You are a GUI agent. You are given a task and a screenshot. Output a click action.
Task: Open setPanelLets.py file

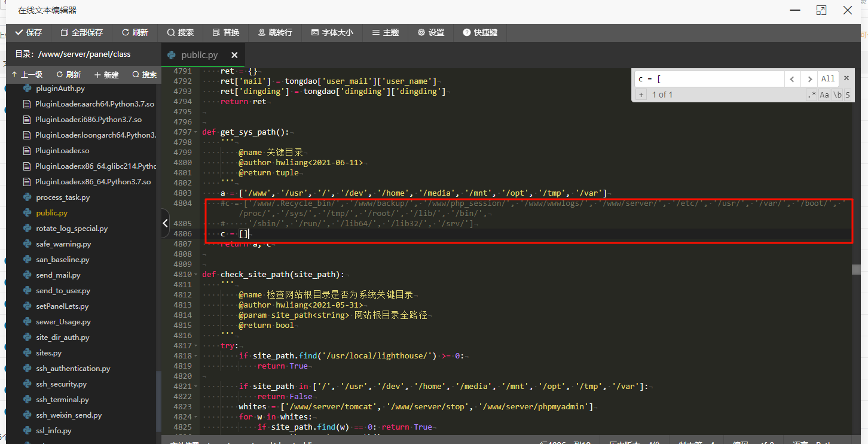62,306
